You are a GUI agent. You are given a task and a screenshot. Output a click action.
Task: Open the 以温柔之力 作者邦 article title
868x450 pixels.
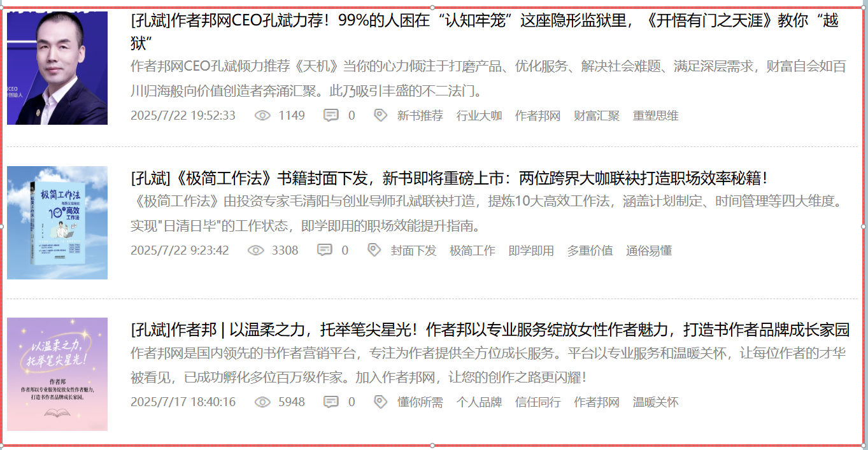[x=490, y=330]
